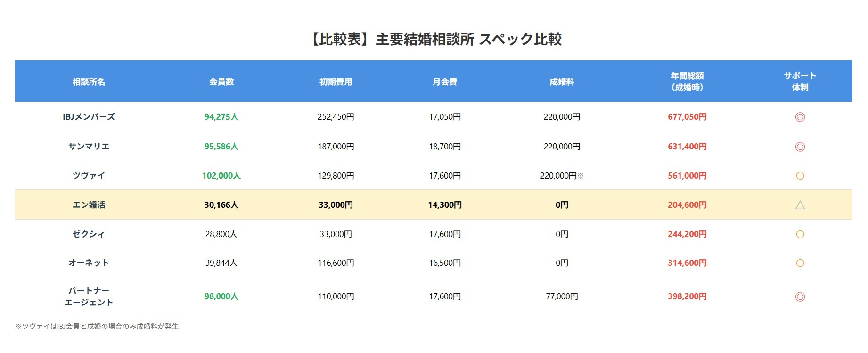Click the 会員数 column header

(221, 82)
